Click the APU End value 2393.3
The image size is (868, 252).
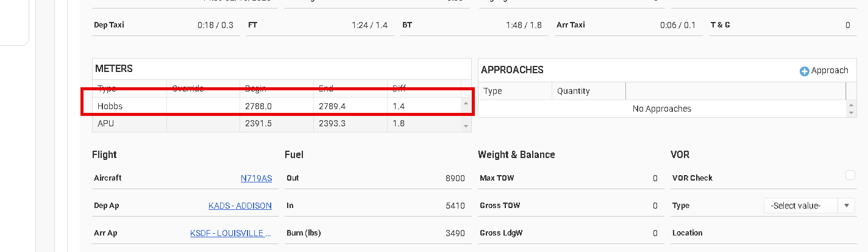(x=332, y=123)
